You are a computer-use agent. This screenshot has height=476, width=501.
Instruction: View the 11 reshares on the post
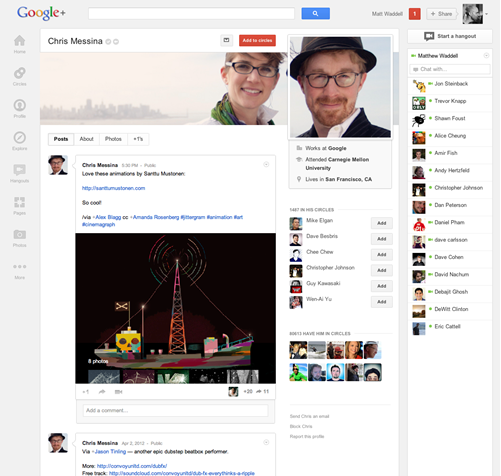tap(262, 391)
